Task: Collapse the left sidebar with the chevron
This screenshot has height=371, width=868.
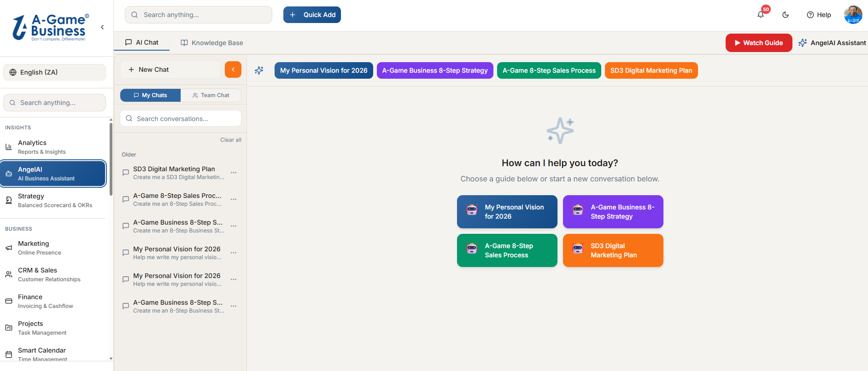Action: point(102,27)
